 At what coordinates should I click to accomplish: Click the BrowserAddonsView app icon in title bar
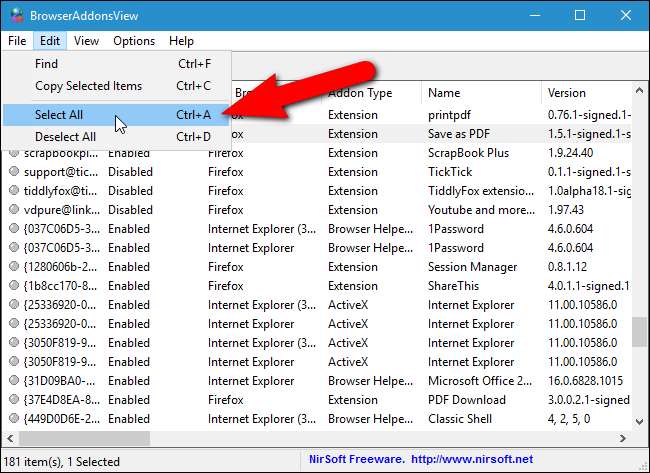click(17, 16)
